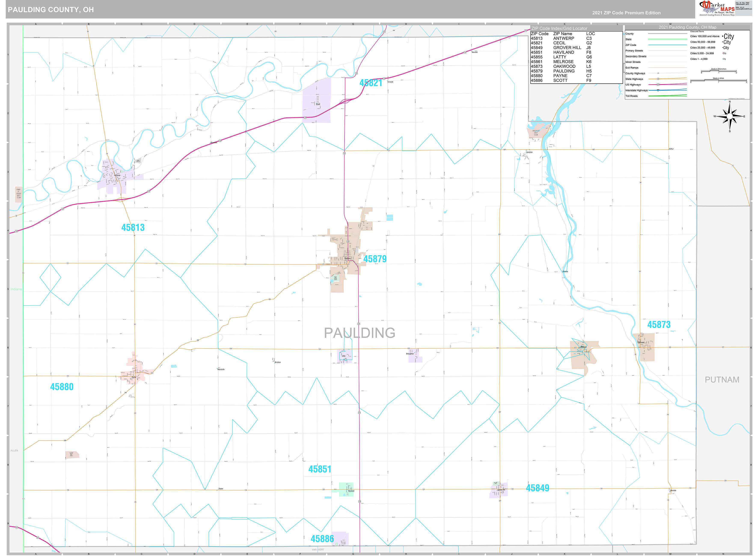Viewport: 756px width, 556px height.
Task: Click the Briceton town label
Action: coord(278,362)
